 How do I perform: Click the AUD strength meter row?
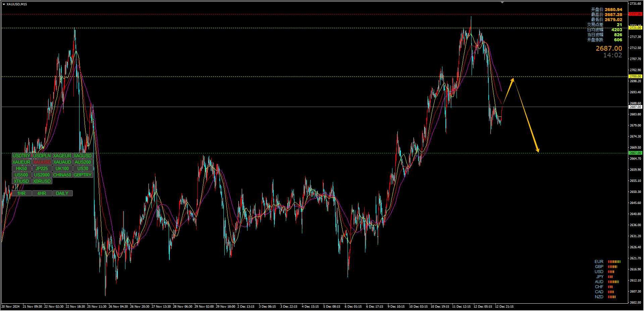(x=607, y=282)
